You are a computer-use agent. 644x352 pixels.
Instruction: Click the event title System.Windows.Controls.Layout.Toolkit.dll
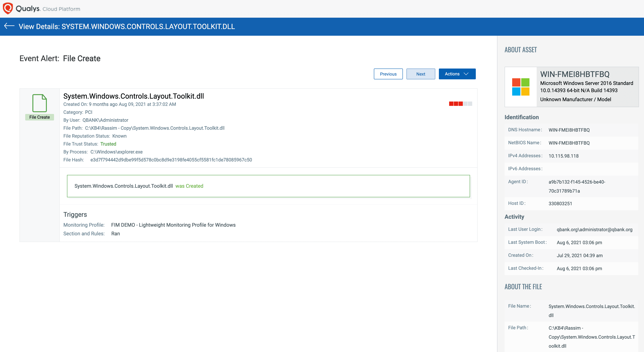coord(133,96)
